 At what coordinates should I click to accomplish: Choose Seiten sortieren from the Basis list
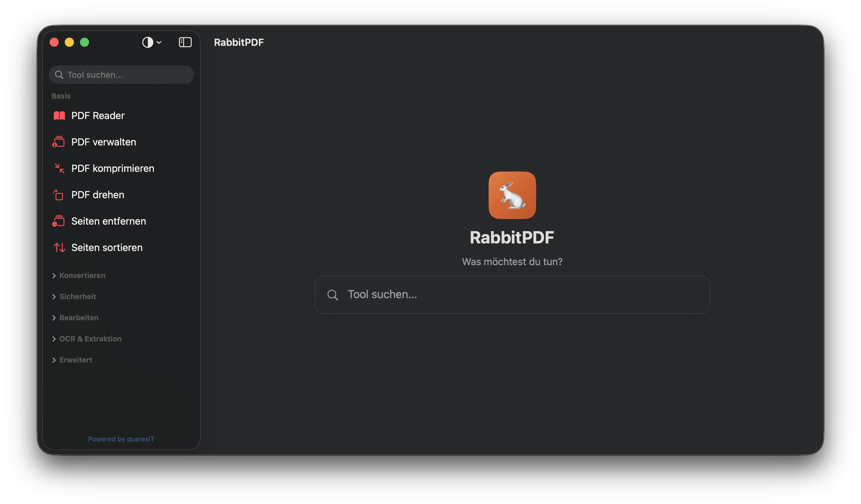107,248
